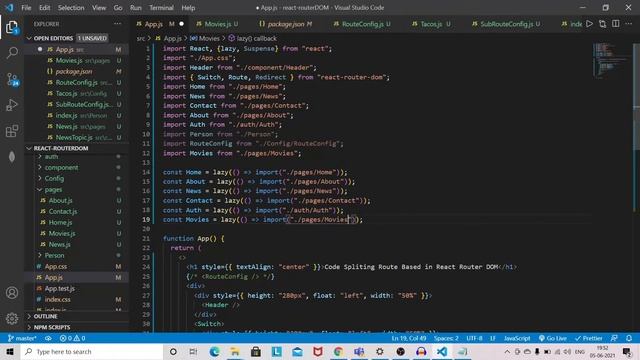Viewport: 640px width, 360px height.
Task: Click Ln 19, Col 49 indicator
Action: (x=409, y=338)
